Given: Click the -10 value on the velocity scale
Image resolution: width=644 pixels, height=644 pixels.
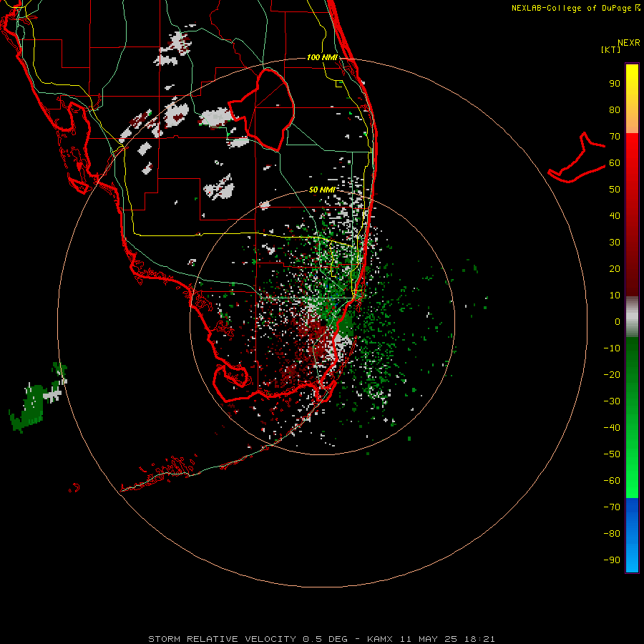Looking at the screenshot, I should 612,348.
